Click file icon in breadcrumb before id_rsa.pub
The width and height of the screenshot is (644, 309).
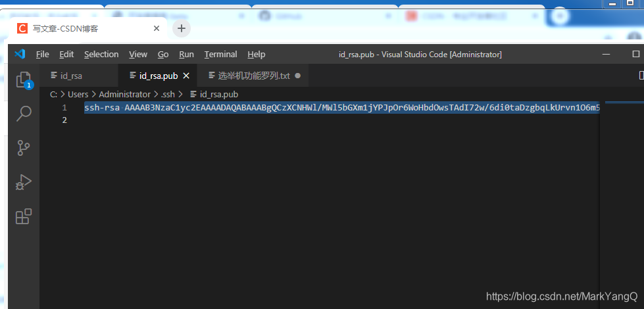point(193,95)
